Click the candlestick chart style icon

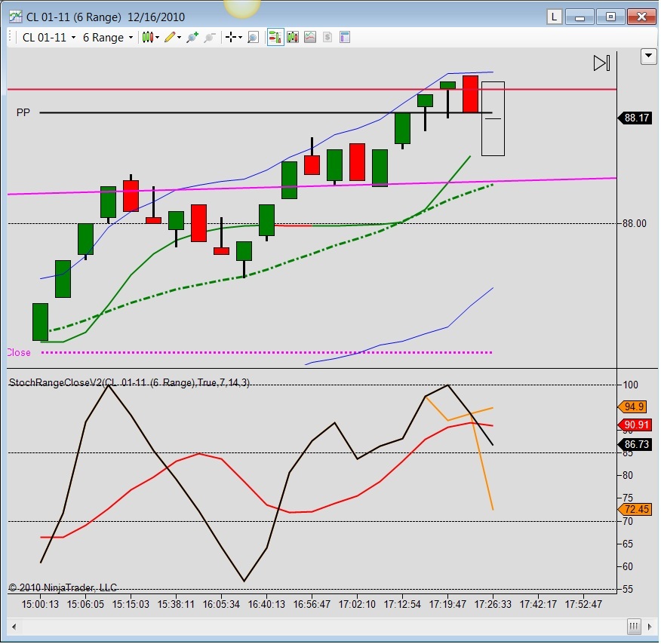click(147, 38)
